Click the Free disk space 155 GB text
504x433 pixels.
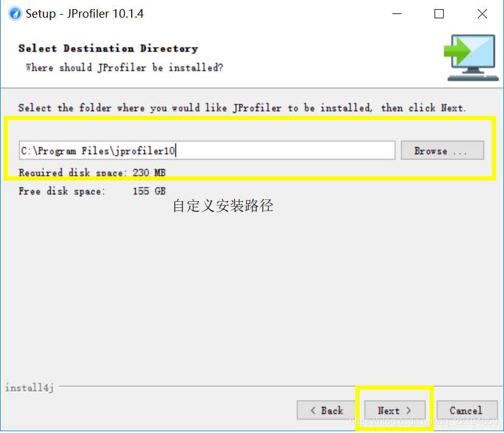click(x=92, y=191)
